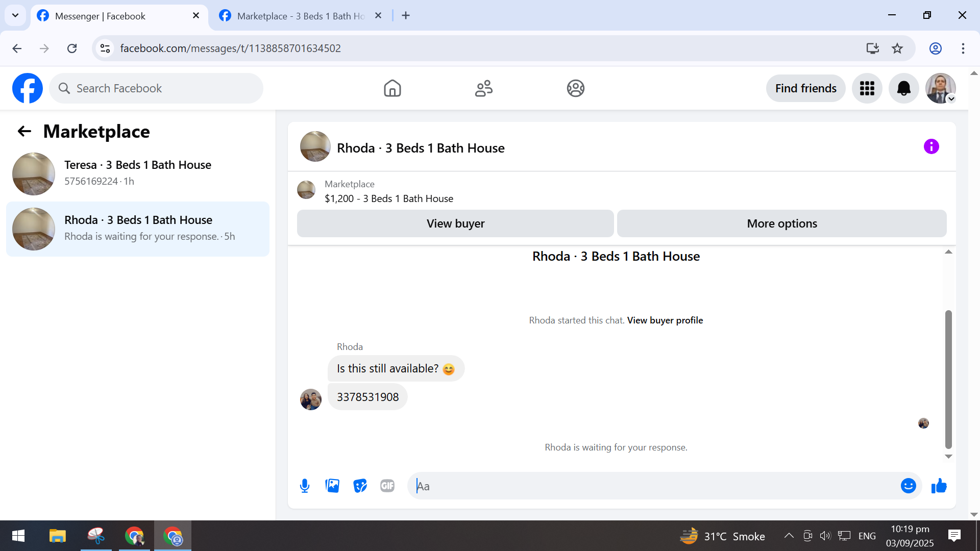The height and width of the screenshot is (551, 980).
Task: Click the Find friends button
Action: point(805,88)
